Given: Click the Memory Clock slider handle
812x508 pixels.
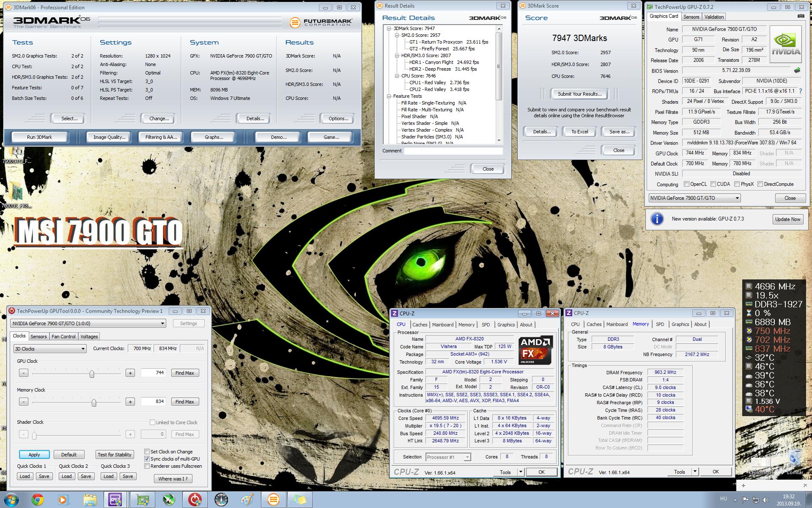Looking at the screenshot, I should (x=94, y=402).
